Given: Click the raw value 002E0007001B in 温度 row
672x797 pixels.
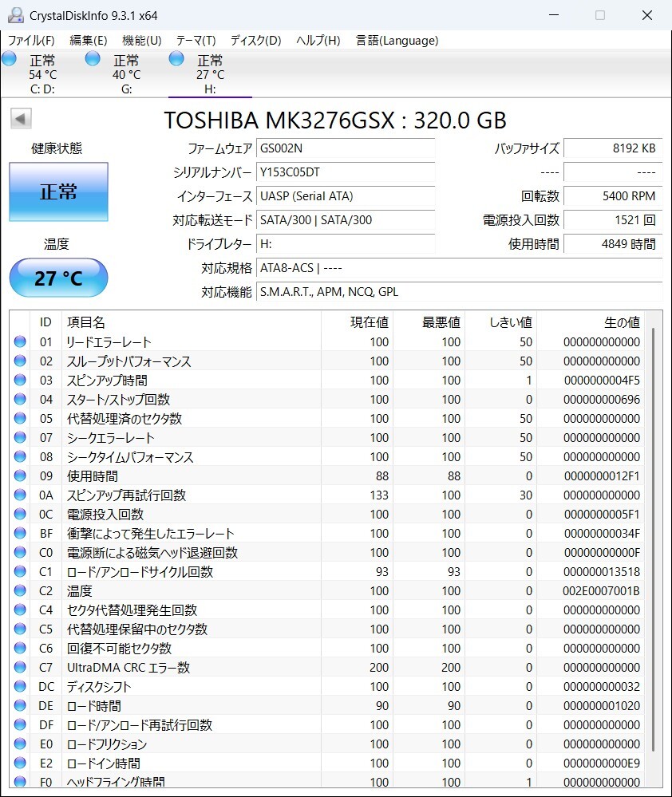Looking at the screenshot, I should [601, 590].
